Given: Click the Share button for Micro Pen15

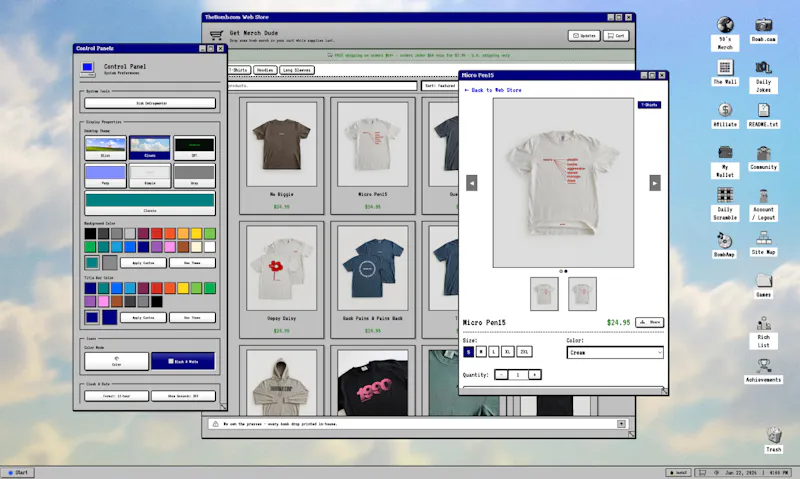Looking at the screenshot, I should pyautogui.click(x=649, y=322).
